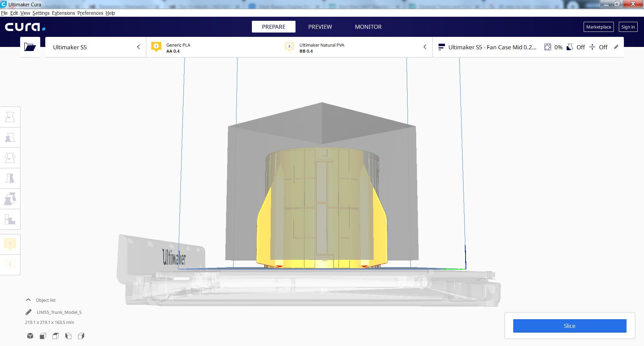Select the Mirror tool
Screen dimensions: 644x346
(x=10, y=178)
